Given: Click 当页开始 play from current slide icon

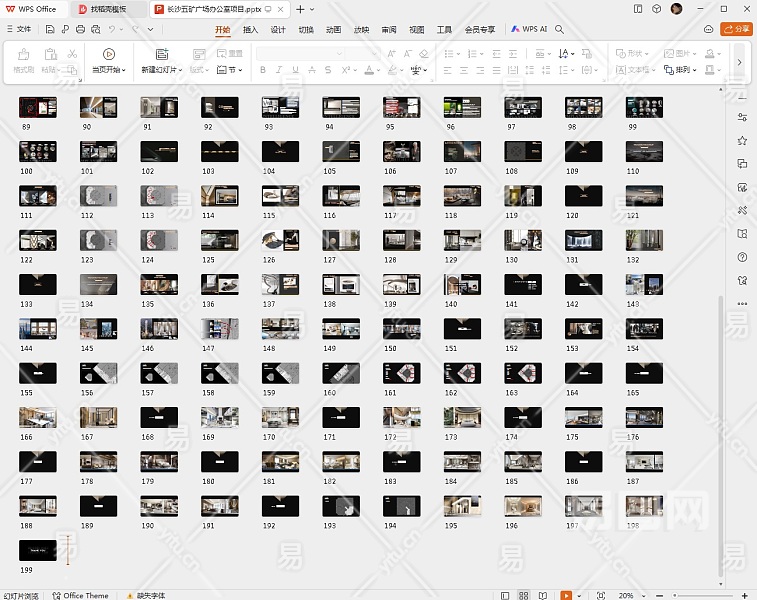Looking at the screenshot, I should (109, 54).
